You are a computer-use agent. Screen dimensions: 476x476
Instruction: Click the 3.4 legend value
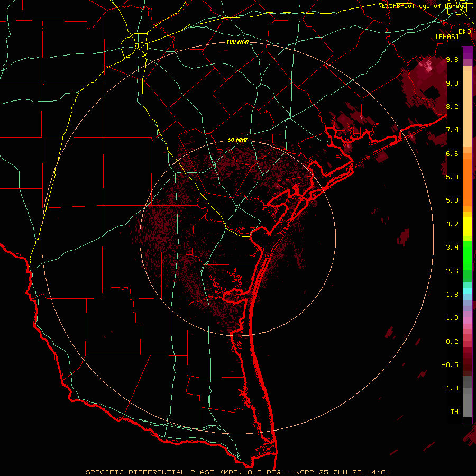pos(452,248)
